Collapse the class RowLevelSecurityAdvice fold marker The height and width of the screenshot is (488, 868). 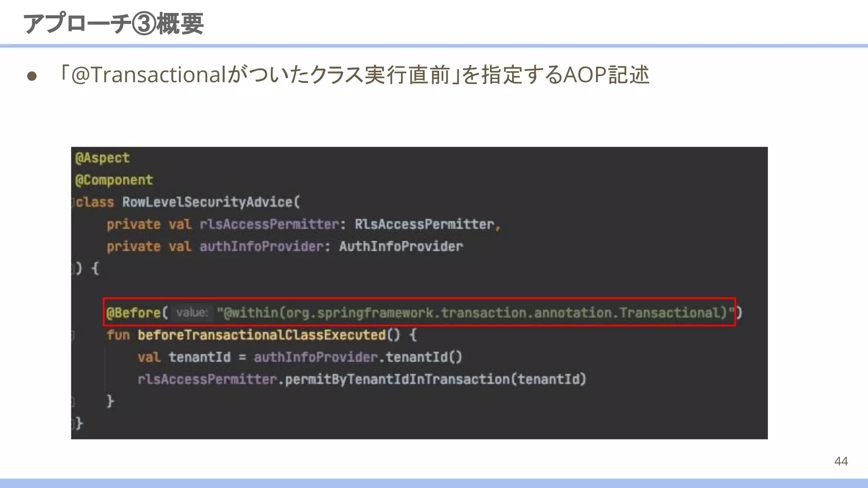tap(73, 202)
